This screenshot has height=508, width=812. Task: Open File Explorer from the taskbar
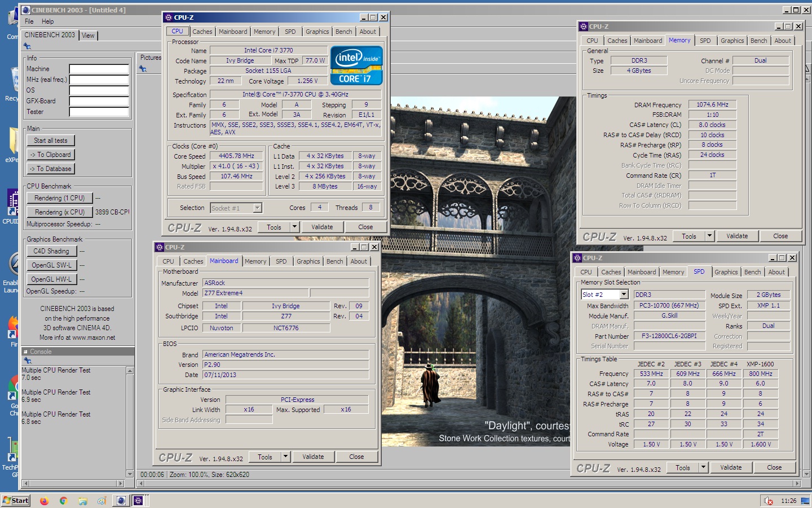[x=82, y=501]
